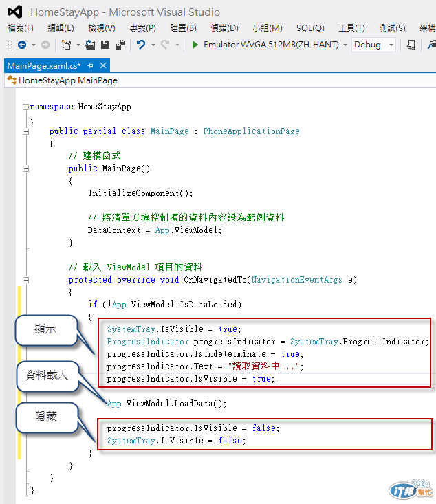Open the 建置(B) menu

183,28
